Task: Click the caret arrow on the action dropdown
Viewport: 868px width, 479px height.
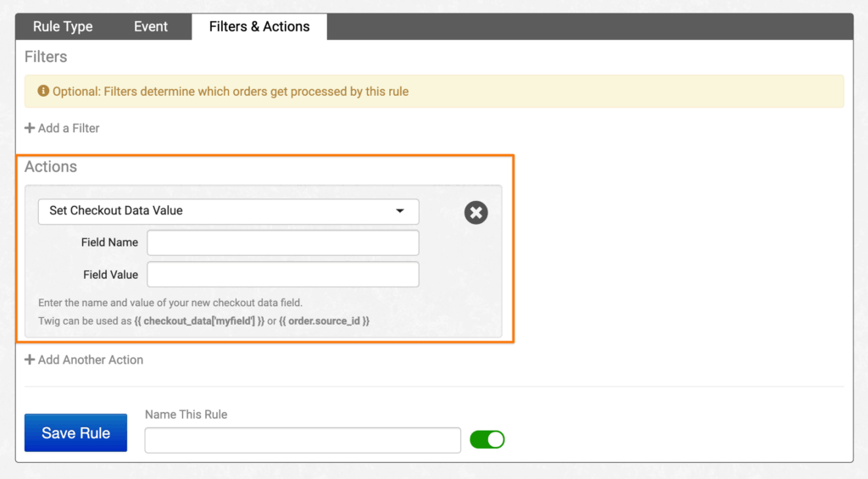Action: pyautogui.click(x=400, y=211)
